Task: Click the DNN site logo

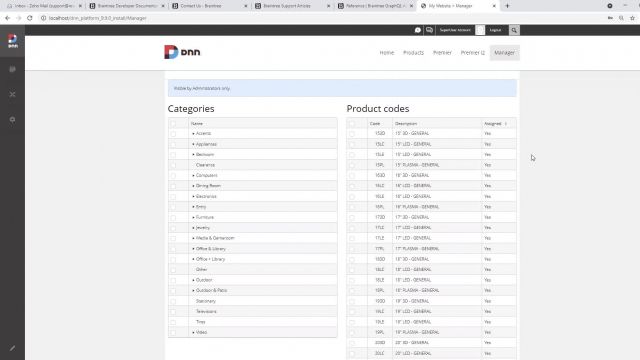Action: pyautogui.click(x=182, y=52)
